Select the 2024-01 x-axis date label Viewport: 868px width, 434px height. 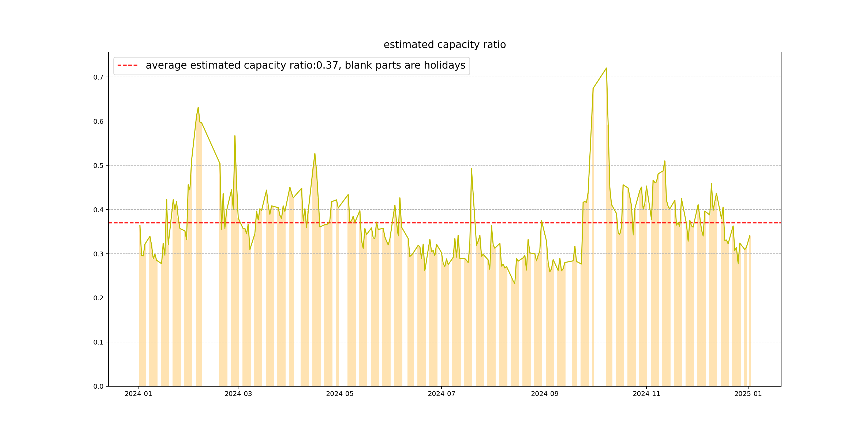[x=138, y=394]
